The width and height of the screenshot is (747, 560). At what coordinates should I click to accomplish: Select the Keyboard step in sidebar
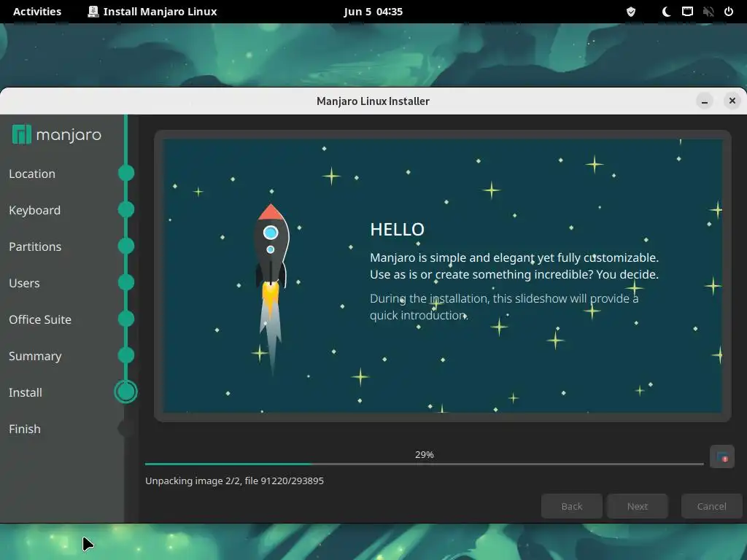34,210
